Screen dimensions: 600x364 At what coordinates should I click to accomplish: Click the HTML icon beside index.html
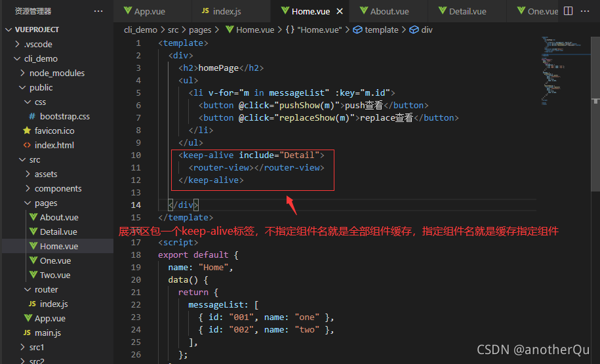(x=27, y=145)
